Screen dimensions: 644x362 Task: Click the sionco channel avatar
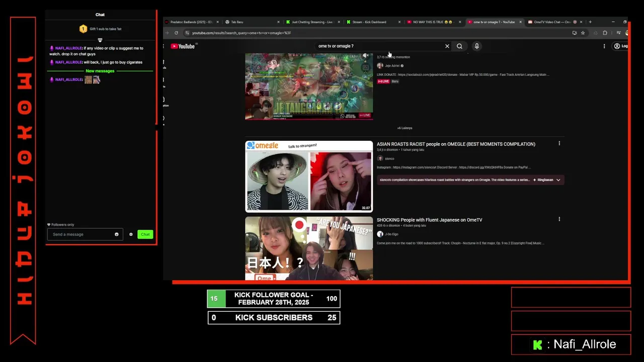click(380, 158)
